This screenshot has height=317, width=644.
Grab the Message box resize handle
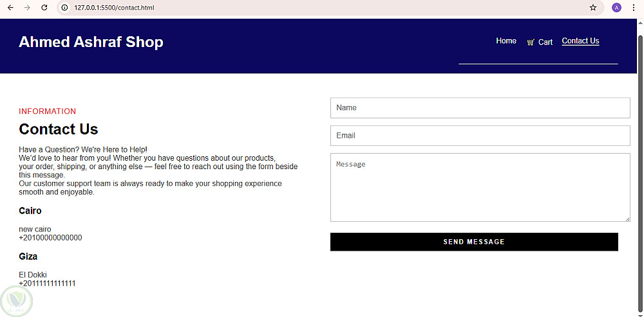[x=627, y=219]
